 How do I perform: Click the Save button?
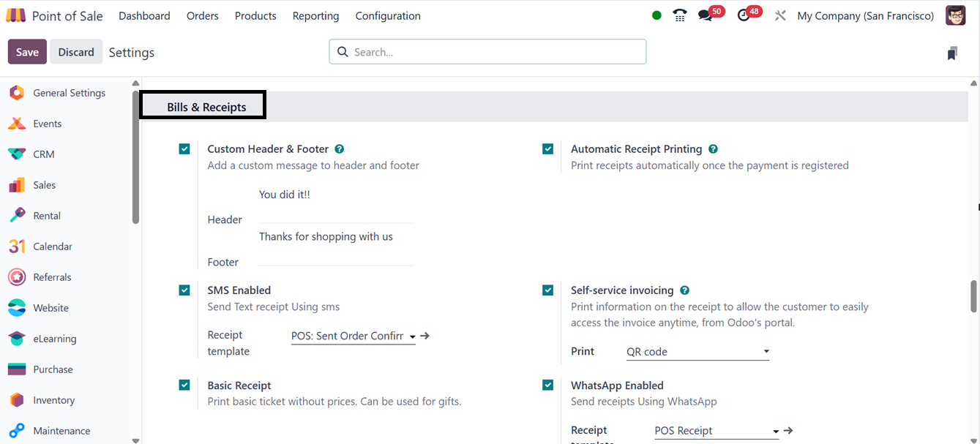click(27, 52)
